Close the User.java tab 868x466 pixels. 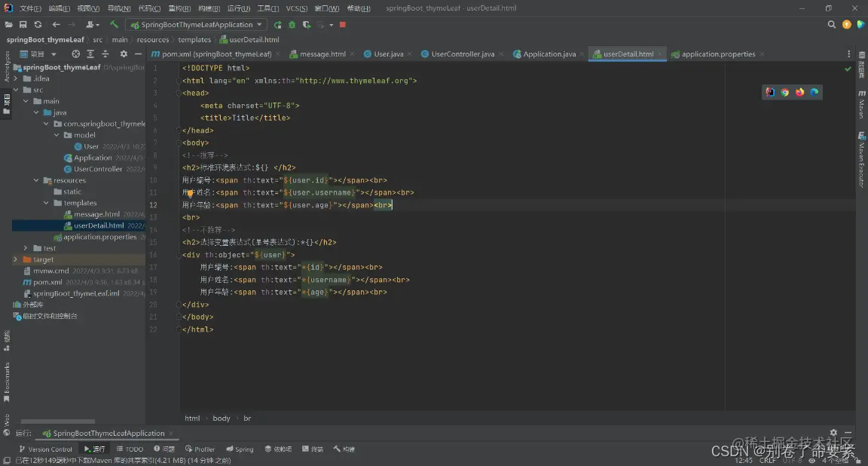coord(410,54)
